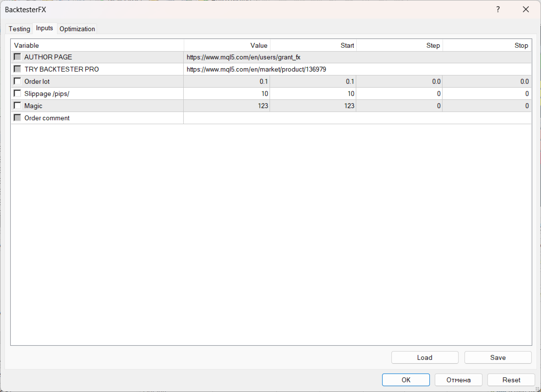Tick the TRY BACKTESTER PRO checkbox

[17, 69]
